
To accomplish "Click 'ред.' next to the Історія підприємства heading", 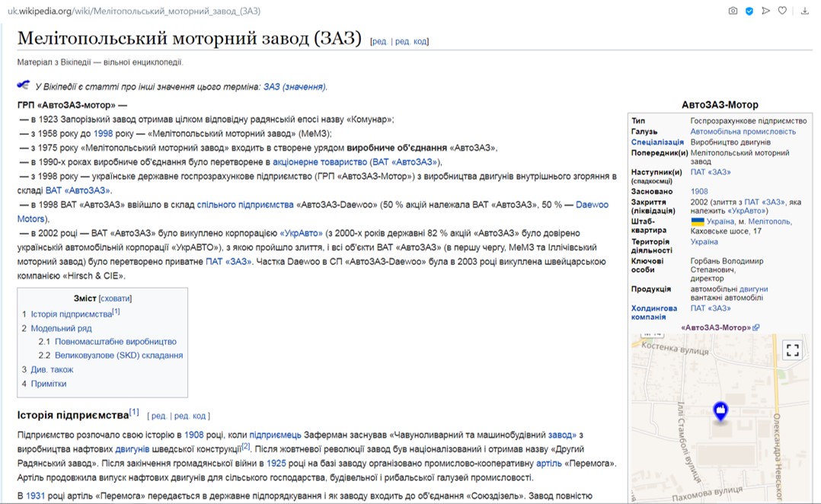I will pos(158,416).
